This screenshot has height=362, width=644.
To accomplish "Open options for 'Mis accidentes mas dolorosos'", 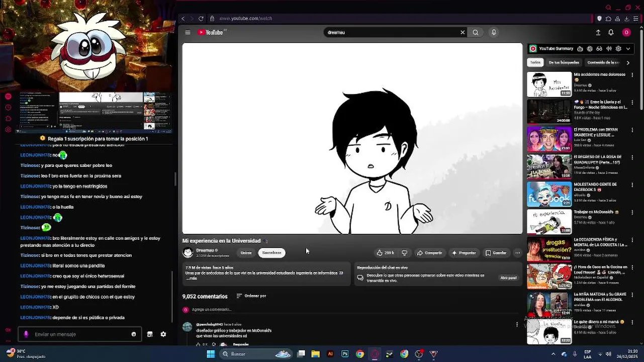I will (x=632, y=75).
